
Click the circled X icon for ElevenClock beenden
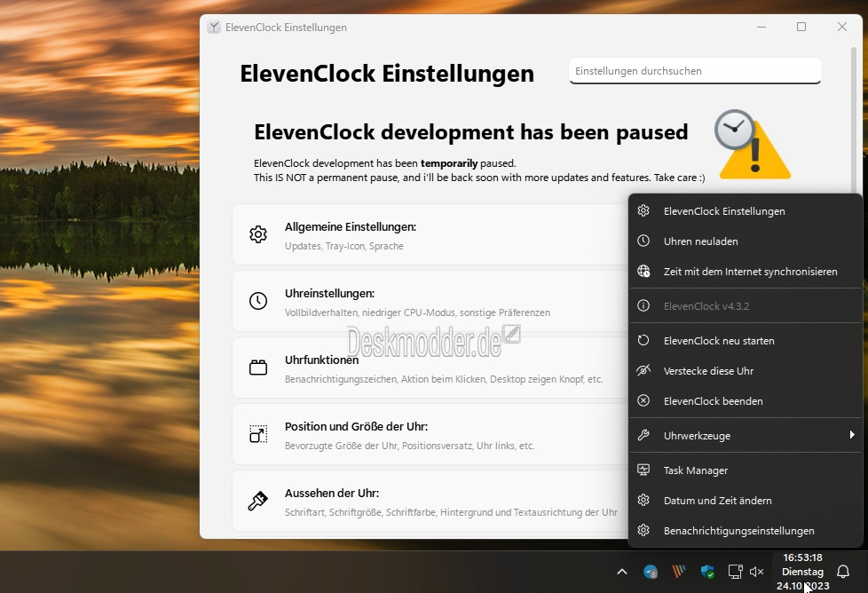coord(643,401)
